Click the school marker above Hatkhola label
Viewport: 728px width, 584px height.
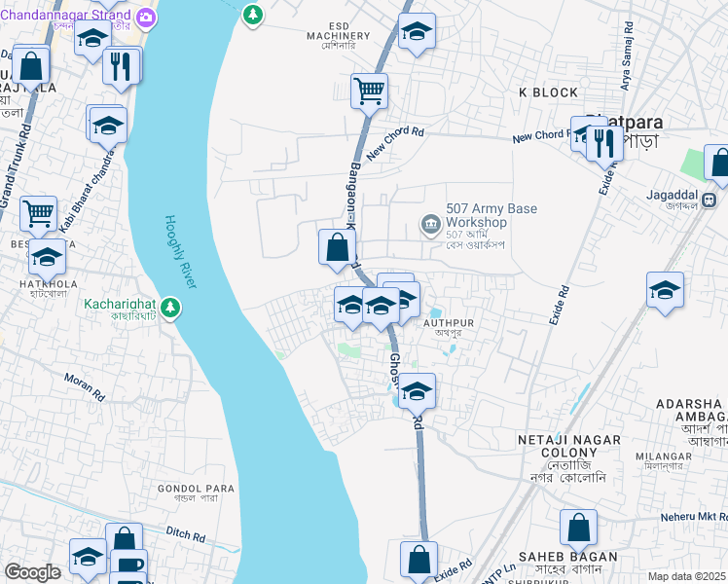click(x=47, y=257)
